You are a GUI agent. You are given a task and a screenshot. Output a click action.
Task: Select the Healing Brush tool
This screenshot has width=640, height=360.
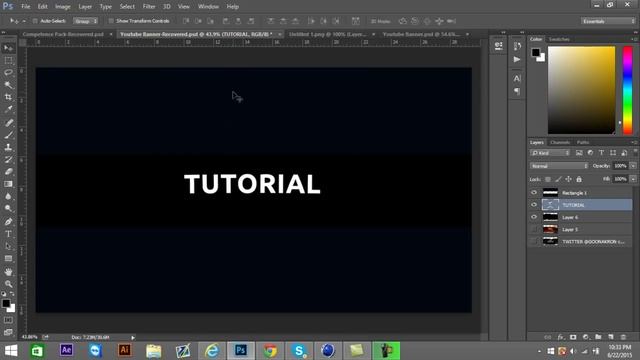click(8, 122)
